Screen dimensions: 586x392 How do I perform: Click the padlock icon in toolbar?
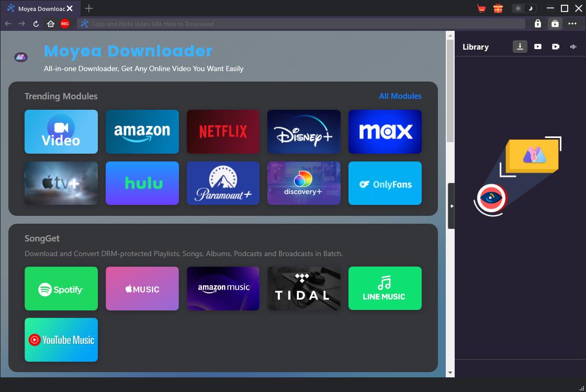(x=537, y=24)
